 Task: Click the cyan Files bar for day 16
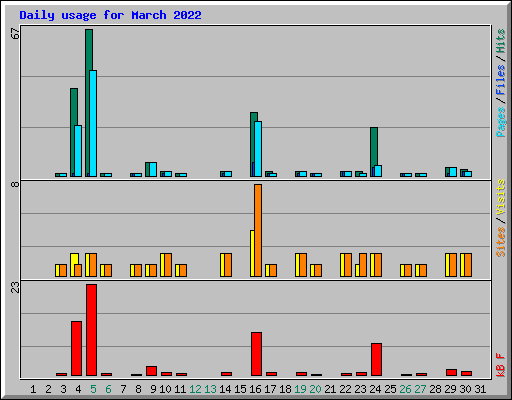point(258,149)
